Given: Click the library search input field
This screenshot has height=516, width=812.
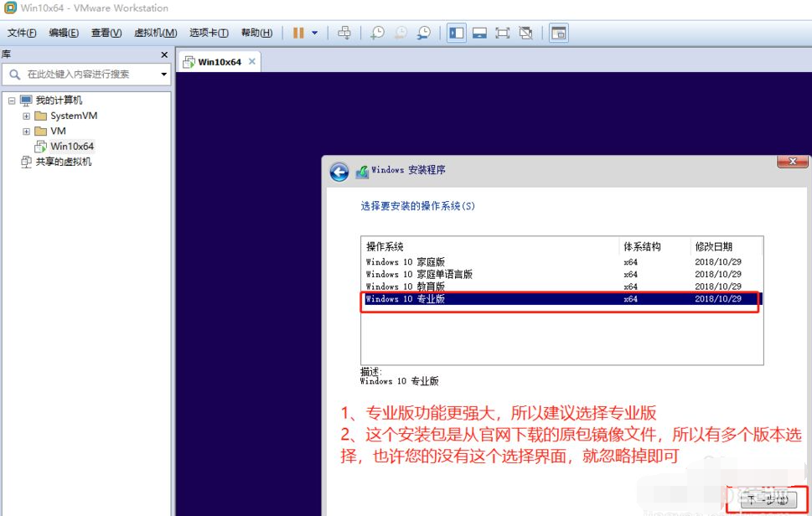Looking at the screenshot, I should pos(85,75).
